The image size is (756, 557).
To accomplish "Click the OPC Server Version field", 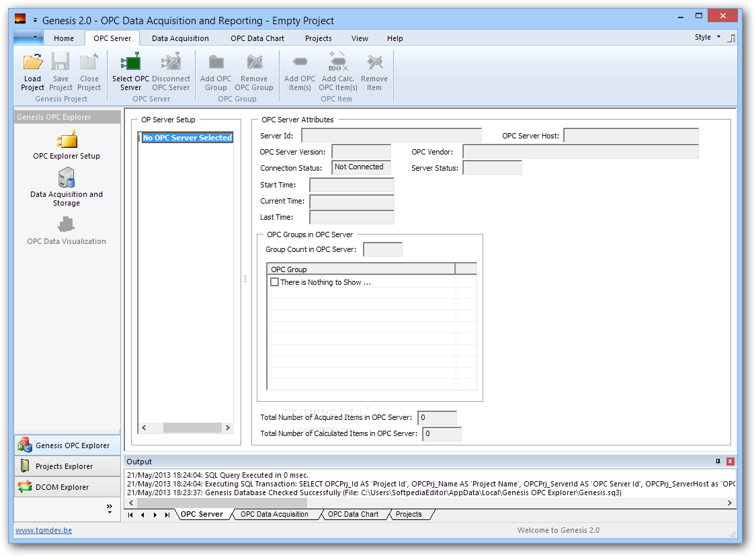I will 361,152.
